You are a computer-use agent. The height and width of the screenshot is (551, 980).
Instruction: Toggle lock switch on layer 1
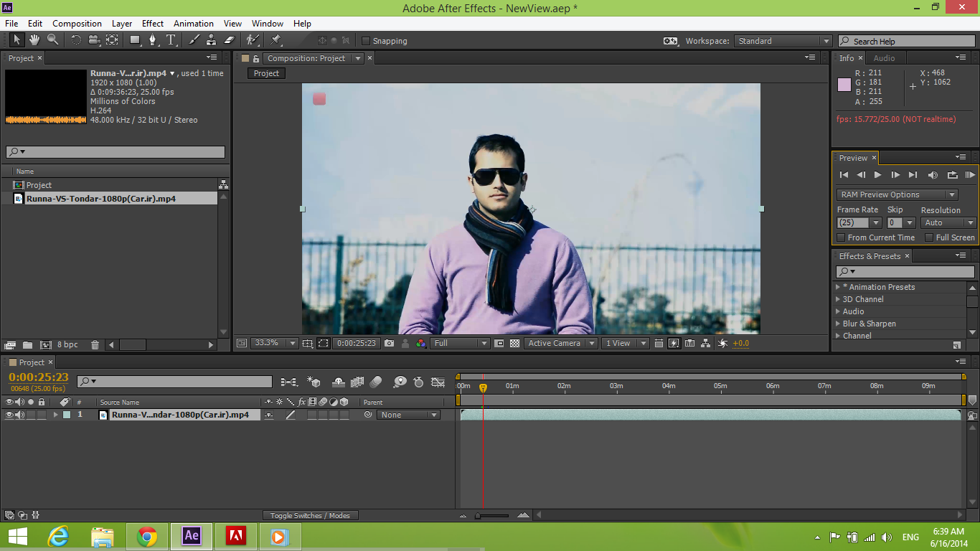click(42, 415)
